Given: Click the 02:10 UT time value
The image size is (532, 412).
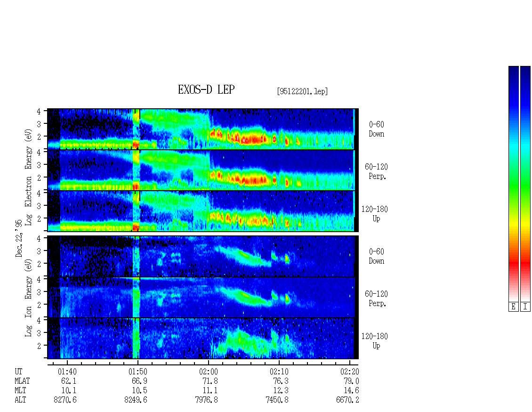Looking at the screenshot, I should 279,372.
